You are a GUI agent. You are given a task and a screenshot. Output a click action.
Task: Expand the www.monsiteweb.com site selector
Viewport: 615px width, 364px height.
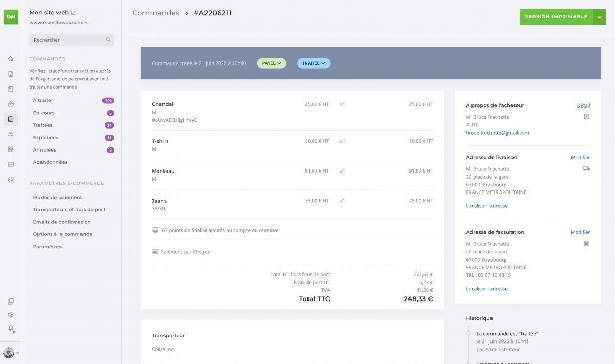58,23
